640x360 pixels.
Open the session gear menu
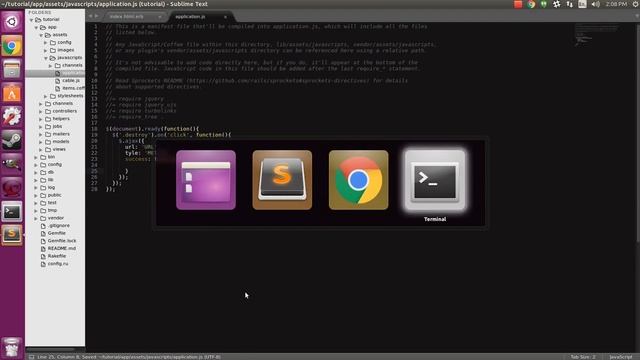coord(636,4)
